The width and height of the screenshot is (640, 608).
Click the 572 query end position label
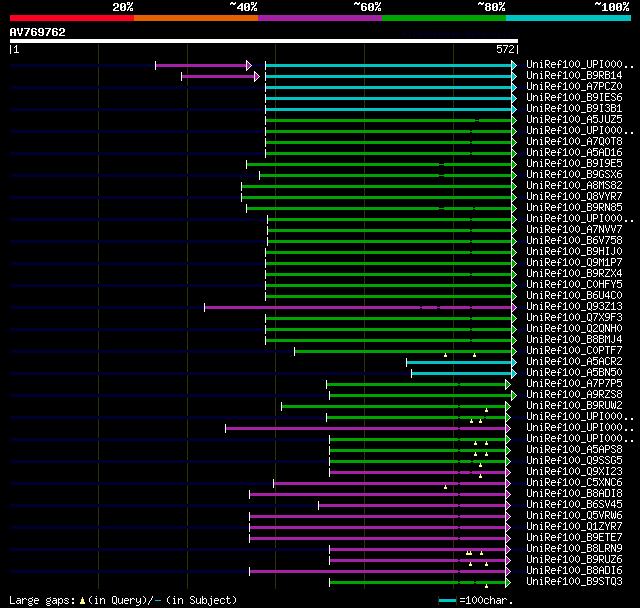(505, 49)
